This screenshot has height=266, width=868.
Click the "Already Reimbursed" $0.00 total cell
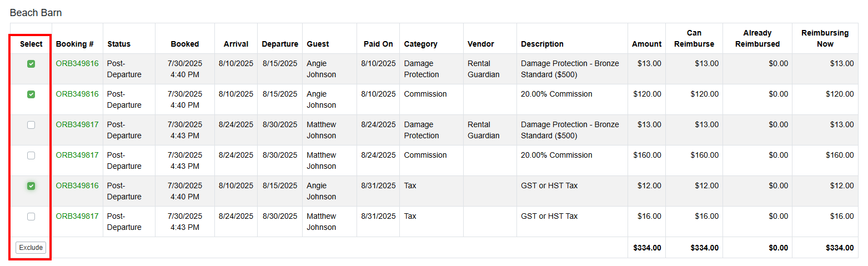(776, 248)
